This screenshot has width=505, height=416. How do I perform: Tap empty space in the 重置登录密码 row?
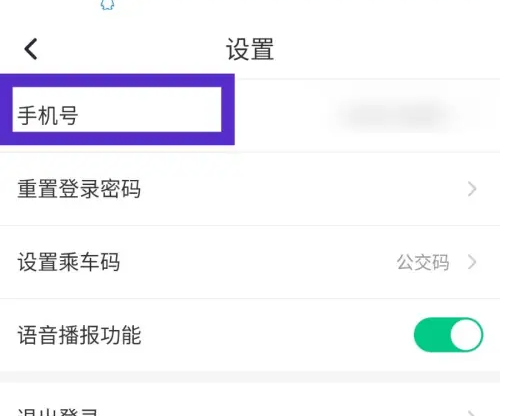tap(300, 189)
